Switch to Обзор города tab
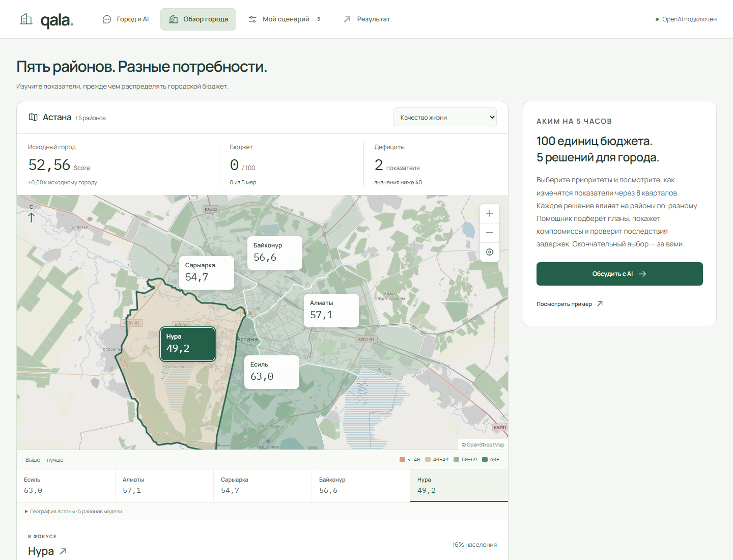The width and height of the screenshot is (733, 560). point(198,19)
